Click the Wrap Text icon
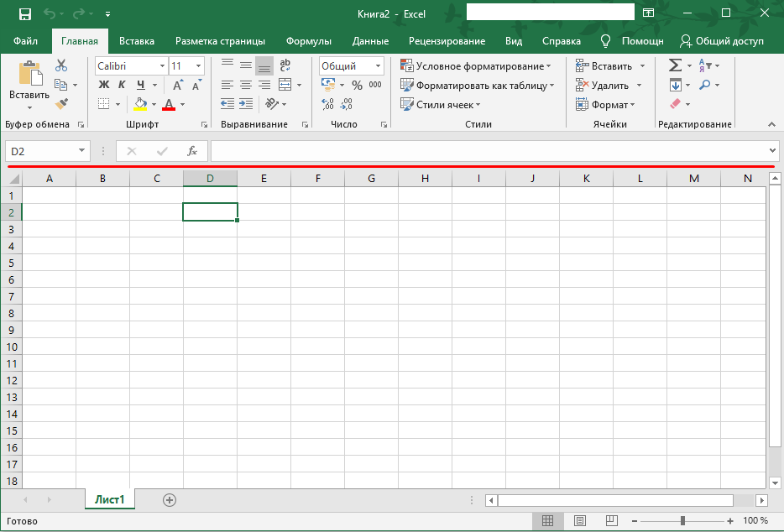This screenshot has width=784, height=532. tap(285, 65)
